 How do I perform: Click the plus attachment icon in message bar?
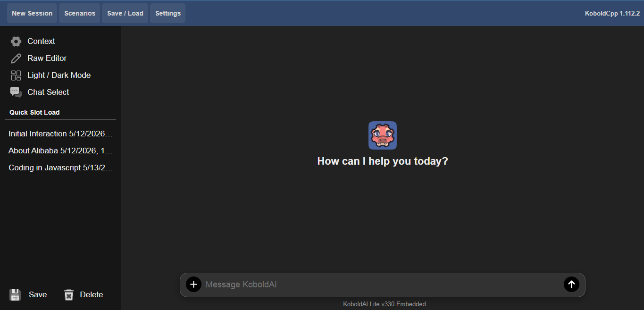coord(193,285)
